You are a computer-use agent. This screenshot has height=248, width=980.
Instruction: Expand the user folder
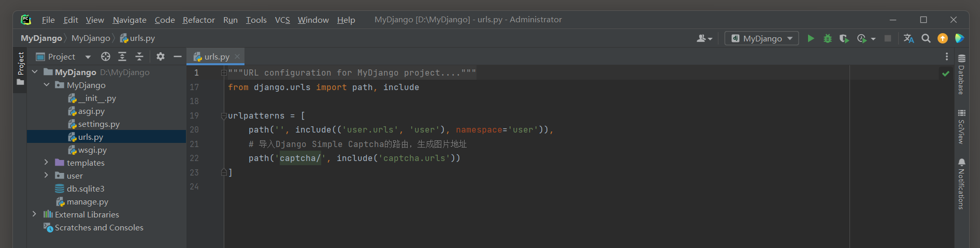(46, 176)
